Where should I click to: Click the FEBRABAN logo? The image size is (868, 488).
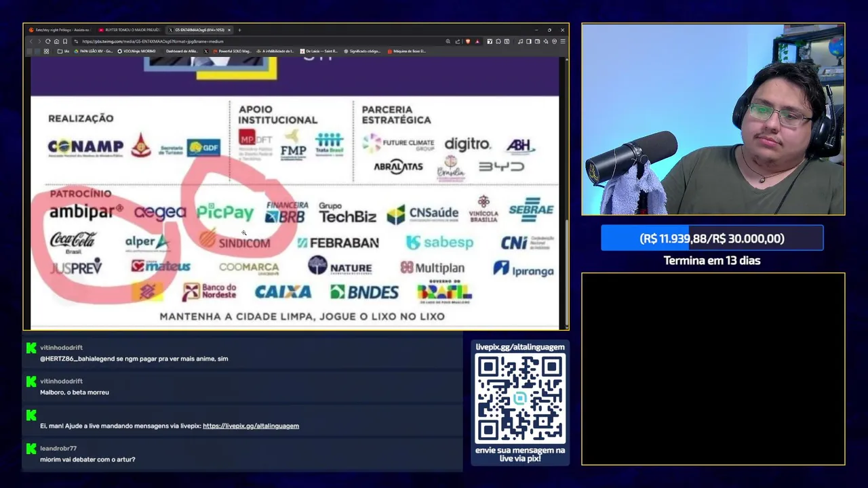pos(338,242)
